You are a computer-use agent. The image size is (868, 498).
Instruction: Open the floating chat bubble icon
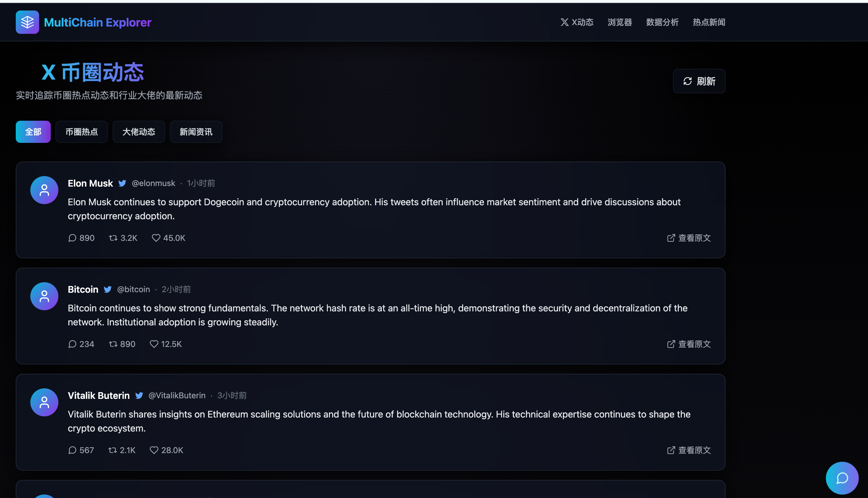842,478
